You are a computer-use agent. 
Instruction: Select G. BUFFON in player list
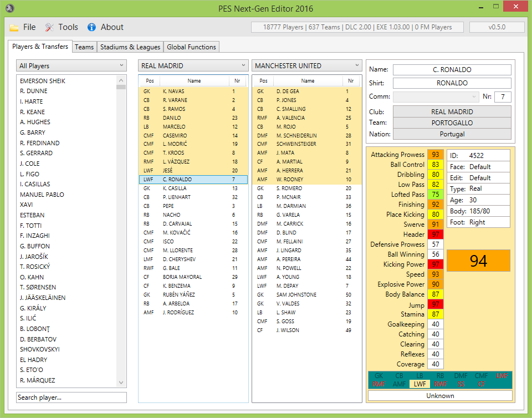pyautogui.click(x=66, y=246)
